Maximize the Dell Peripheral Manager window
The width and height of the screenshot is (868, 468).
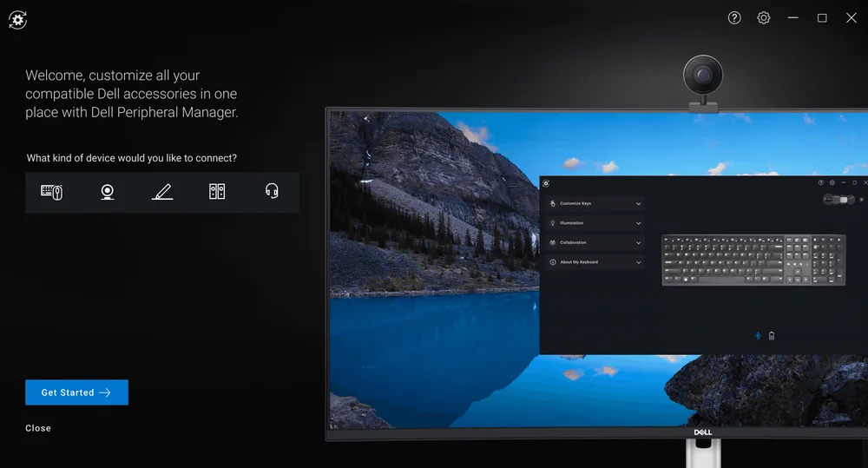[x=822, y=17]
